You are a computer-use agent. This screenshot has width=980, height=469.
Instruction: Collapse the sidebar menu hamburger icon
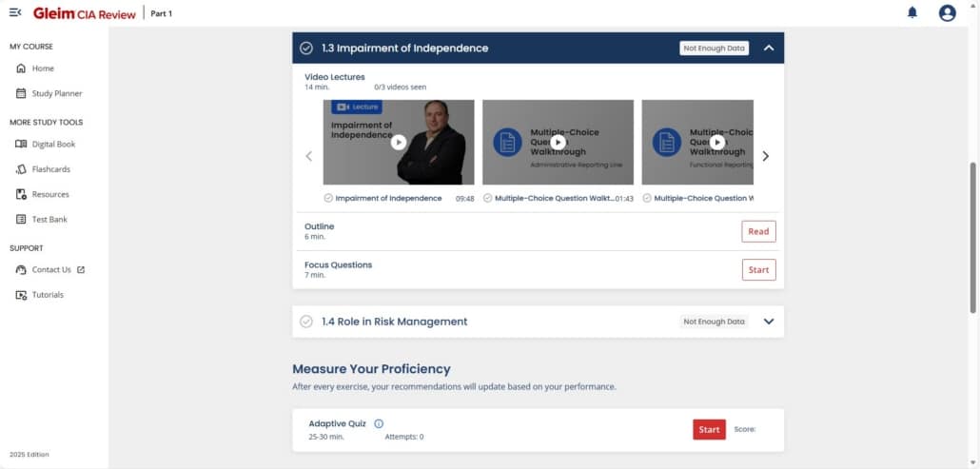click(15, 11)
